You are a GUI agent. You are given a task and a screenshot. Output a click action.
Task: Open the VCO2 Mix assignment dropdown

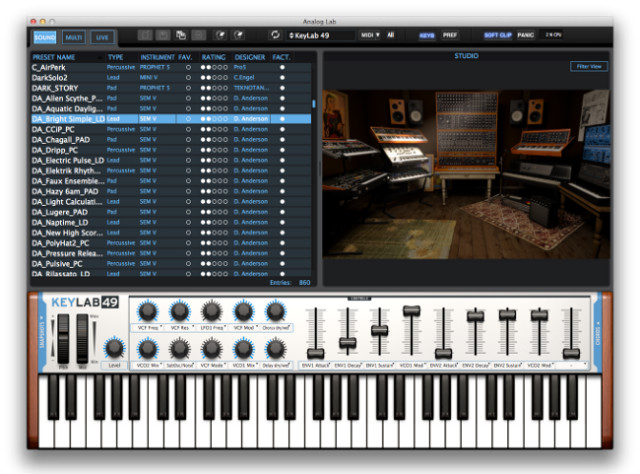click(148, 365)
